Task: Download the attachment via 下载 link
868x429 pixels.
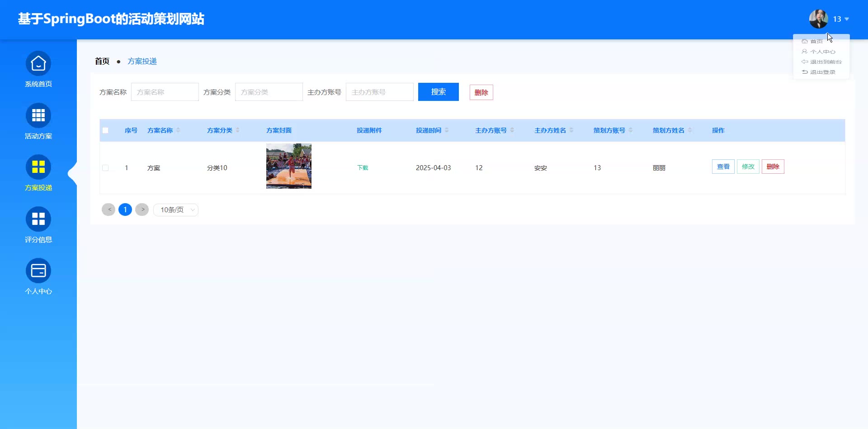Action: click(x=363, y=168)
